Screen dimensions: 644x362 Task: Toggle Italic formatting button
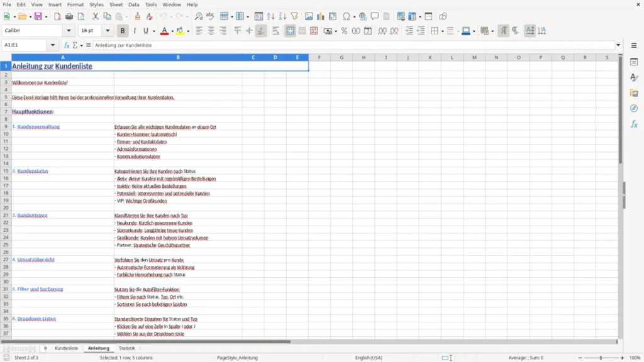[x=135, y=31]
